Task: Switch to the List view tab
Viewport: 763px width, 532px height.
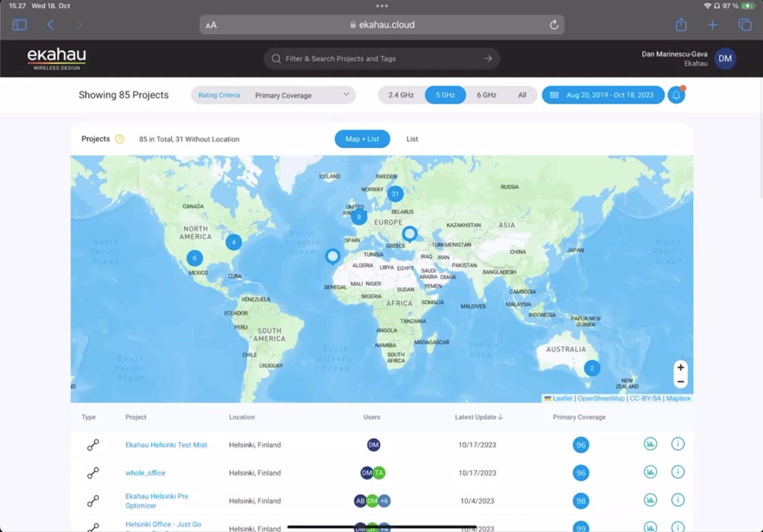Action: [x=412, y=139]
